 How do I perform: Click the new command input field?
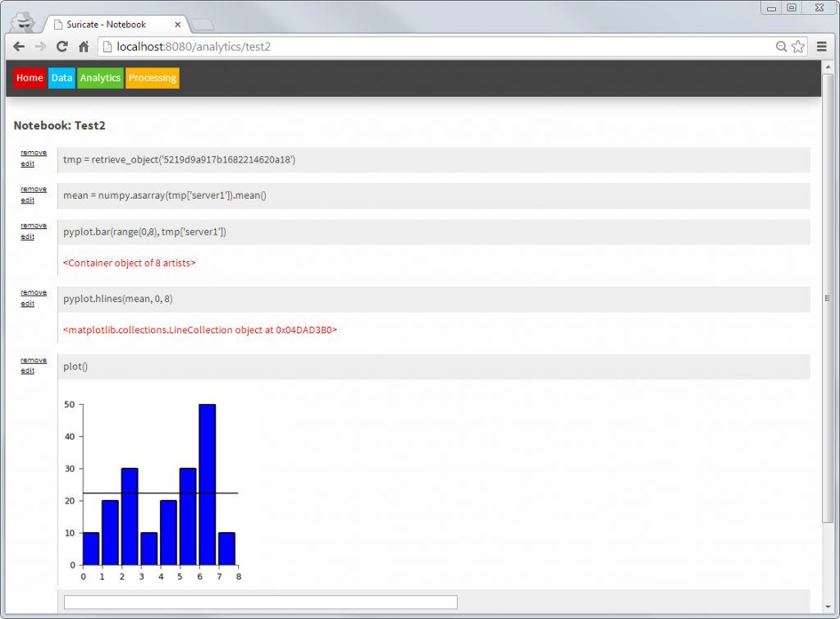260,603
